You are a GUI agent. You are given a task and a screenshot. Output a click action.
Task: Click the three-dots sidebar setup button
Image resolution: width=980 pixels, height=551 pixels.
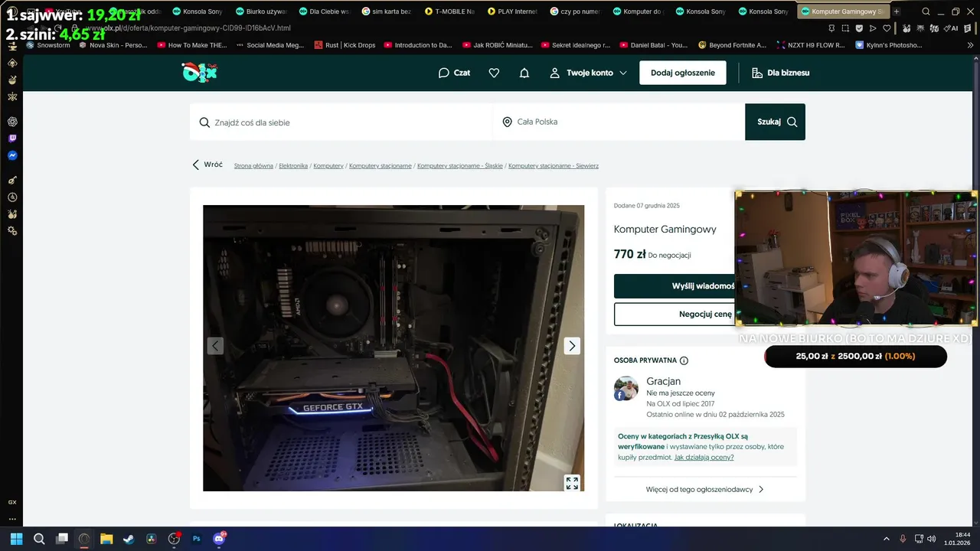12,519
